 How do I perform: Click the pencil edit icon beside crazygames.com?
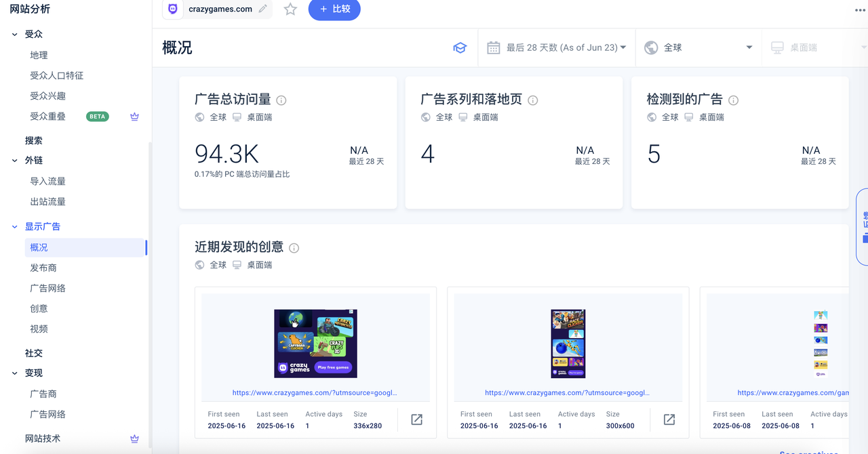click(263, 9)
